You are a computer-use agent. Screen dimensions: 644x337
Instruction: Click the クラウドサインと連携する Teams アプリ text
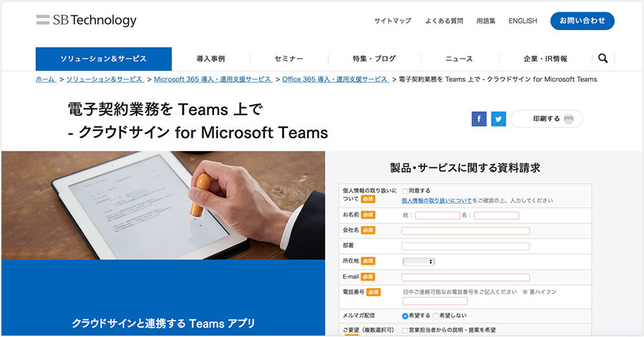point(163,323)
